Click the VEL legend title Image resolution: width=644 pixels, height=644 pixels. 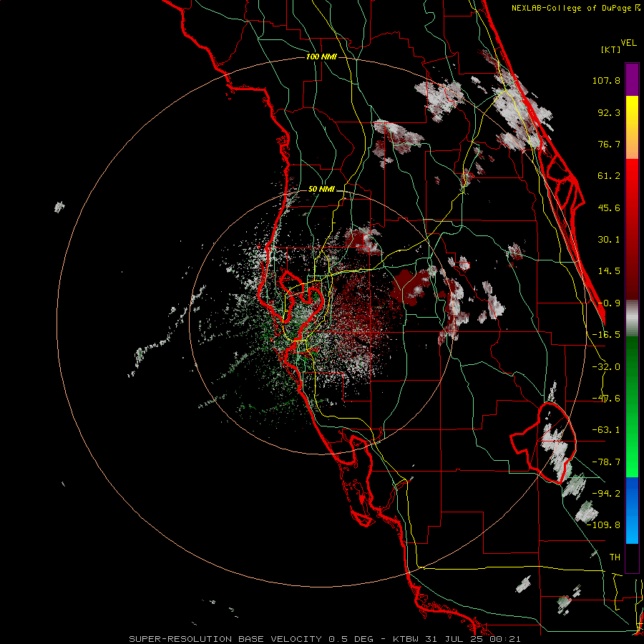pyautogui.click(x=629, y=43)
